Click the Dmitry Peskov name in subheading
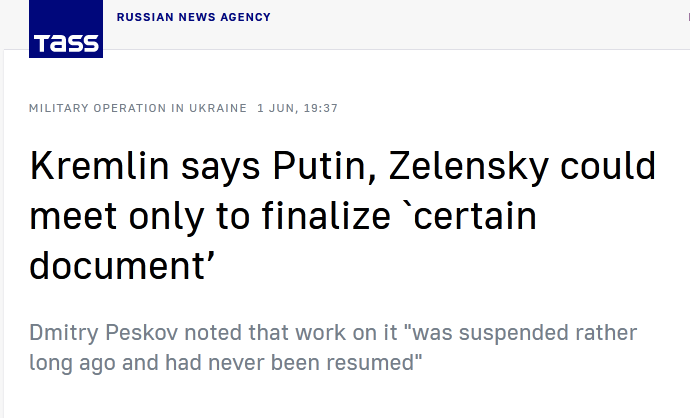 pyautogui.click(x=103, y=333)
